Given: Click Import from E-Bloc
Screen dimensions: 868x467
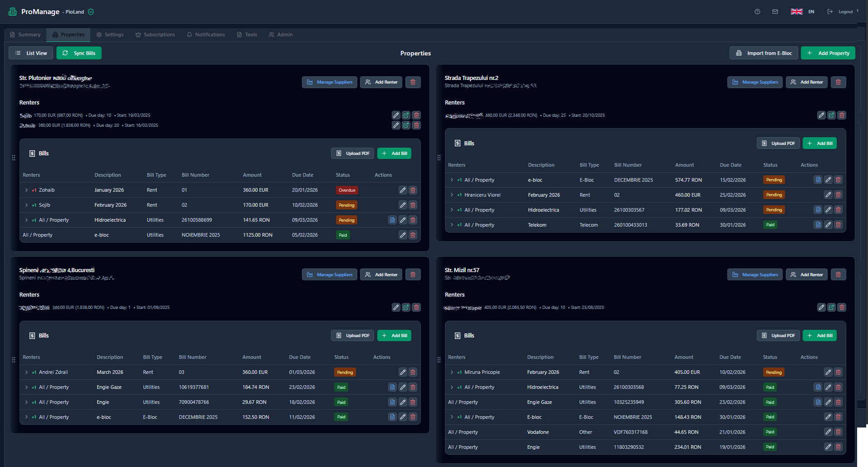Looking at the screenshot, I should pos(763,53).
